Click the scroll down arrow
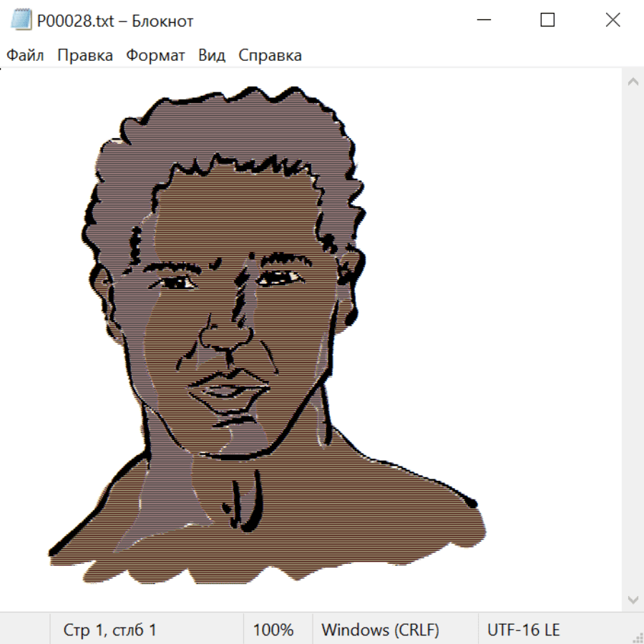The image size is (644, 644). click(633, 599)
